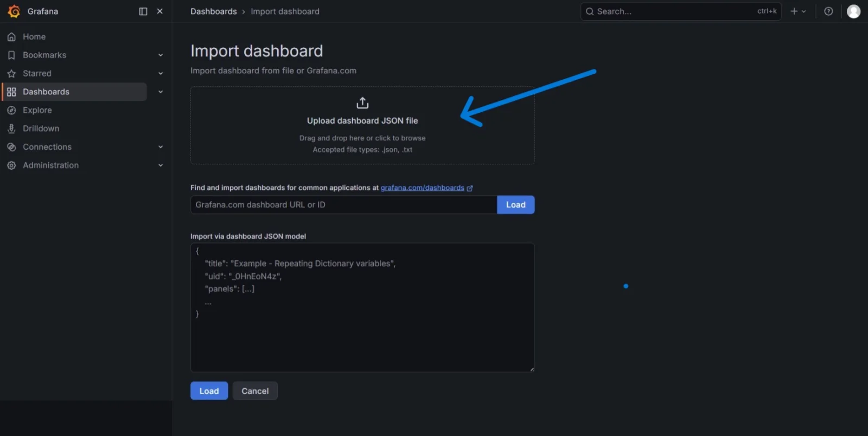Viewport: 868px width, 436px height.
Task: Click the Grafana.com dashboard URL or ID field
Action: 344,204
